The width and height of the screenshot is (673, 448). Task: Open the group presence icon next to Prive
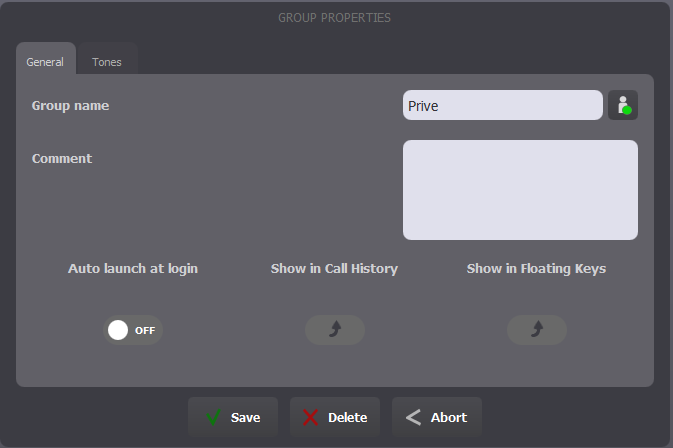[x=623, y=105]
